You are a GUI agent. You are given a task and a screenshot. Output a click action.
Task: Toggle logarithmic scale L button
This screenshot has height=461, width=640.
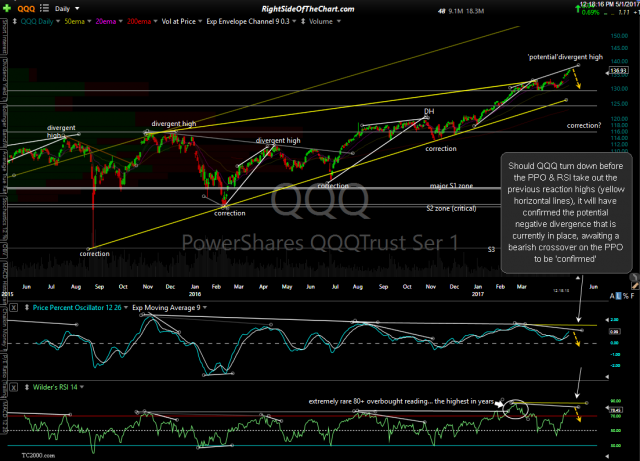point(618,296)
